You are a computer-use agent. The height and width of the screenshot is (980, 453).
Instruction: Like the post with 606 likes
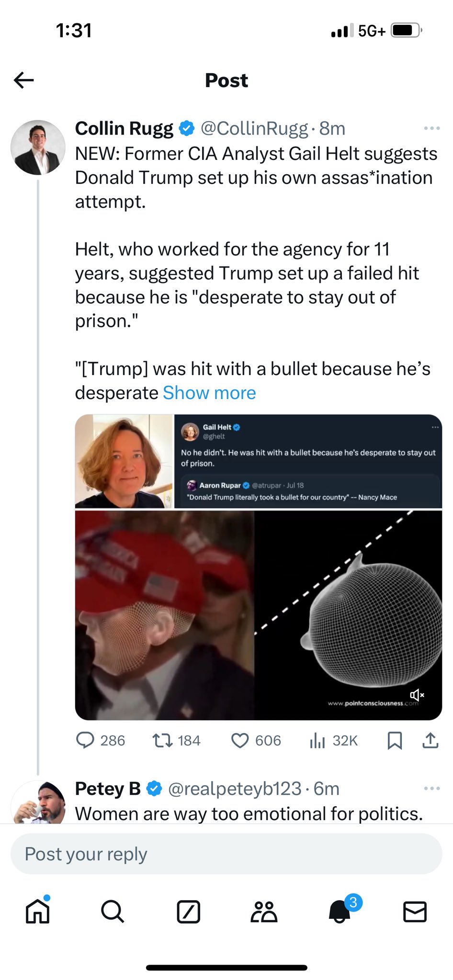[240, 740]
